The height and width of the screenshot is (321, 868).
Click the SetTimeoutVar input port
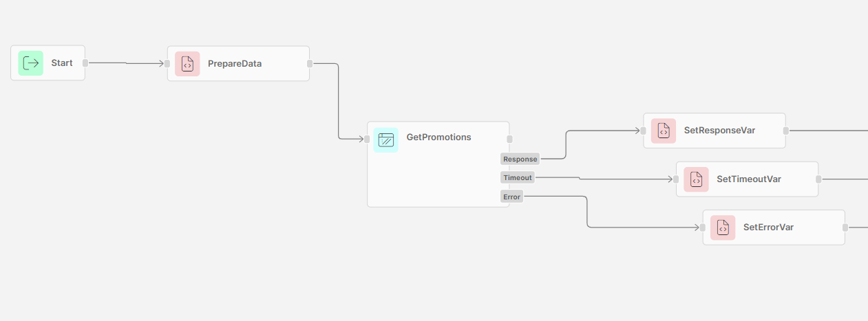[676, 179]
